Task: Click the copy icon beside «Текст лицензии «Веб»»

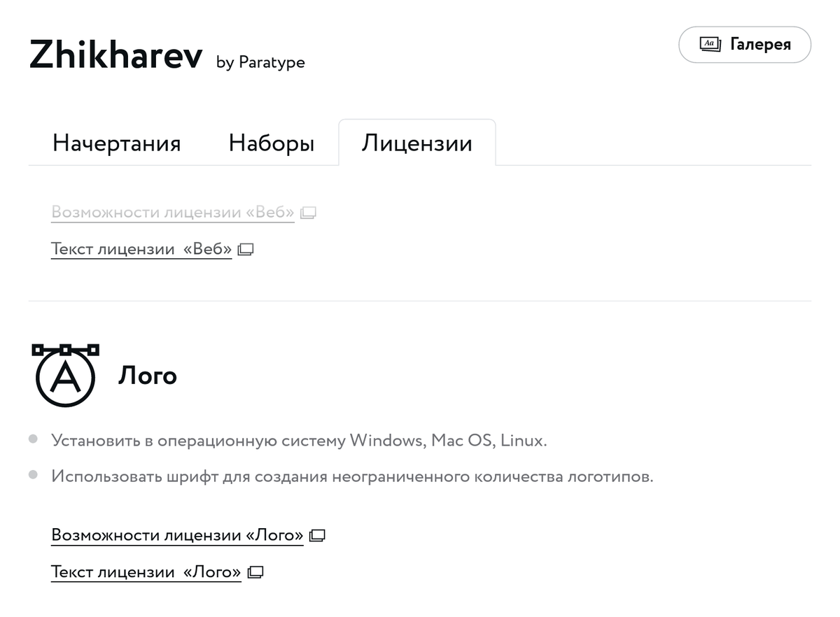Action: coord(245,249)
